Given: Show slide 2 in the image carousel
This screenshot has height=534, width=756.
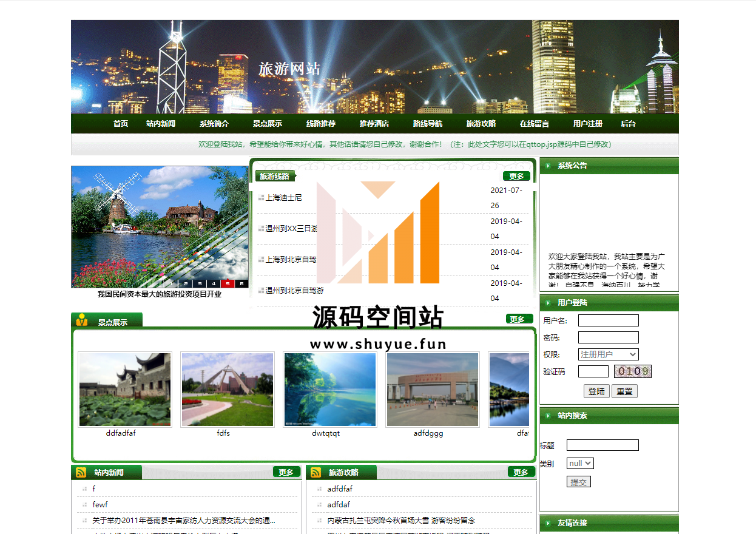Looking at the screenshot, I should (185, 283).
